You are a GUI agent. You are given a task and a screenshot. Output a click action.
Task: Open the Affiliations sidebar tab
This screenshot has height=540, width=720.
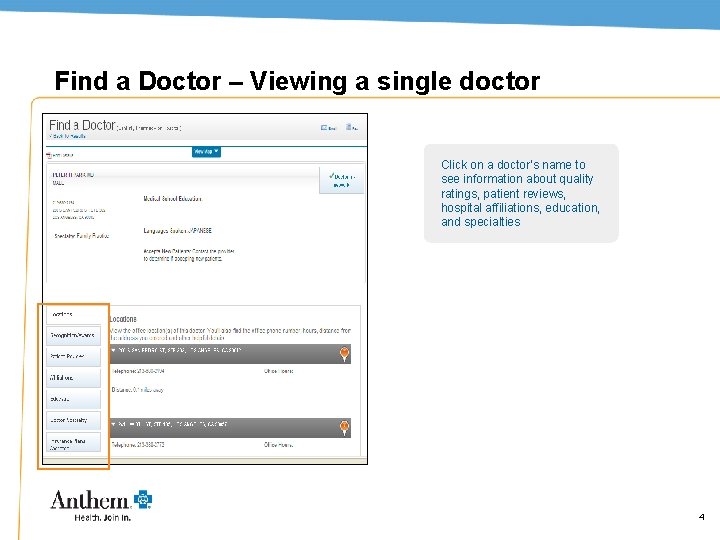click(x=73, y=378)
